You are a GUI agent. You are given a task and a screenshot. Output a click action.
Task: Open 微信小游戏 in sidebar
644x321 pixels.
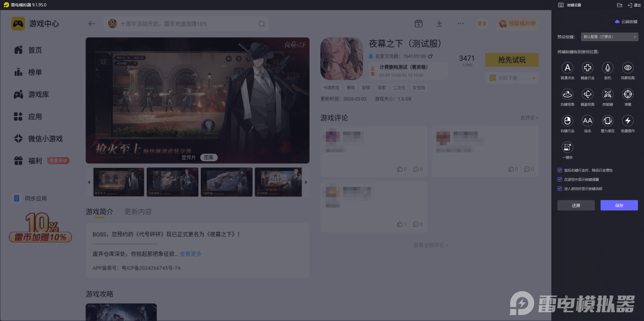(x=38, y=138)
